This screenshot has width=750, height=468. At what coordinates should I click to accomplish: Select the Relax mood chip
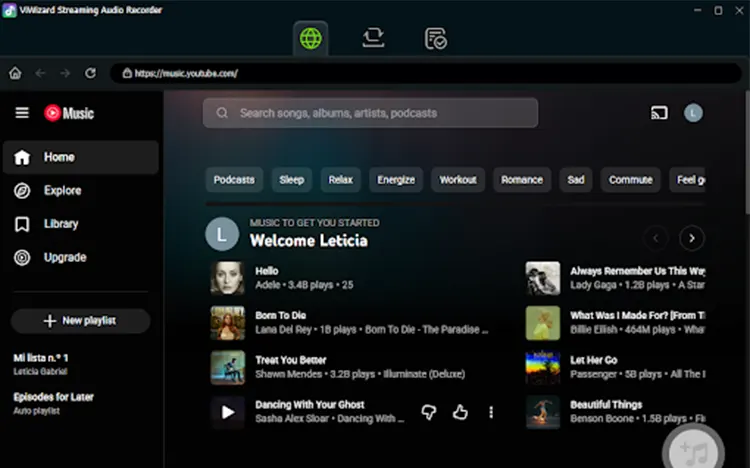[x=341, y=180]
